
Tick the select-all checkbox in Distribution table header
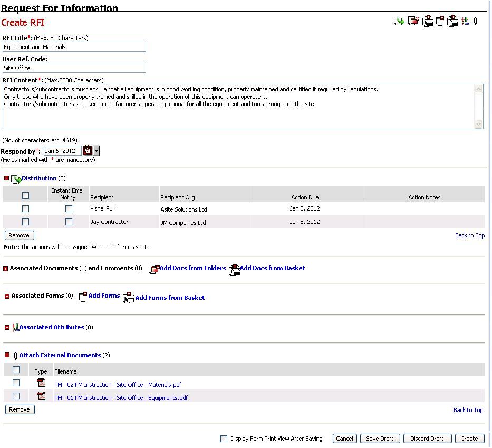tap(26, 196)
